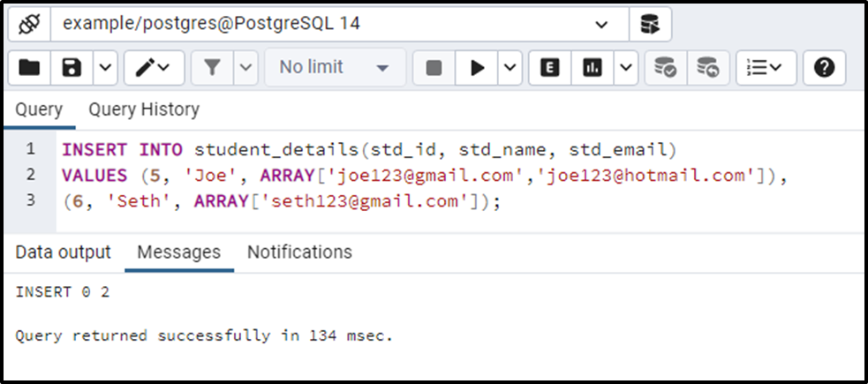Click line number 3 in editor
The width and height of the screenshot is (868, 384).
(30, 200)
